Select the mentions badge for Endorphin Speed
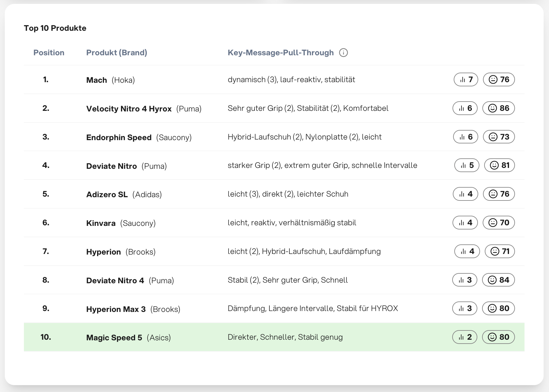 [466, 137]
